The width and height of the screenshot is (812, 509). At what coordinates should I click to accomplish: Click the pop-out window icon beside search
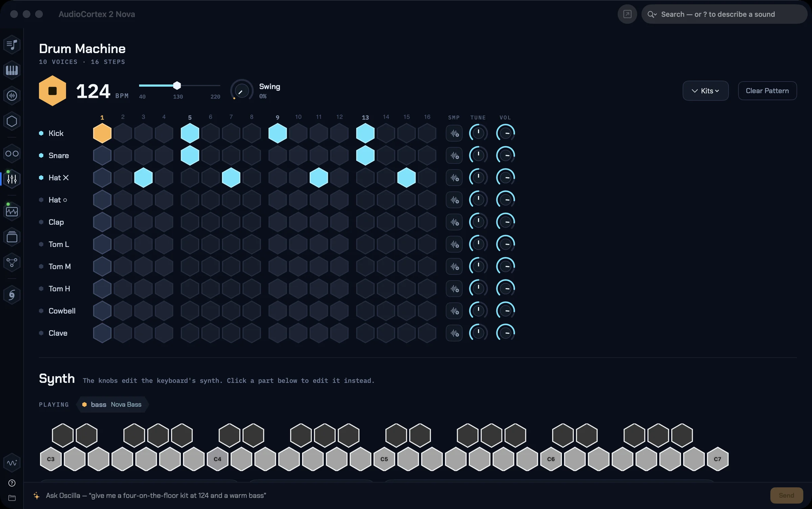627,14
